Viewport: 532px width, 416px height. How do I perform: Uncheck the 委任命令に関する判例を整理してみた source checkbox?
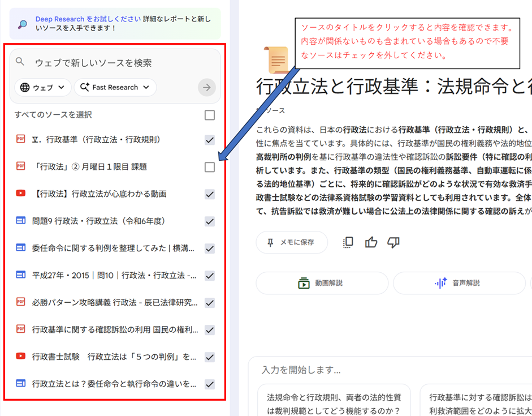point(210,248)
